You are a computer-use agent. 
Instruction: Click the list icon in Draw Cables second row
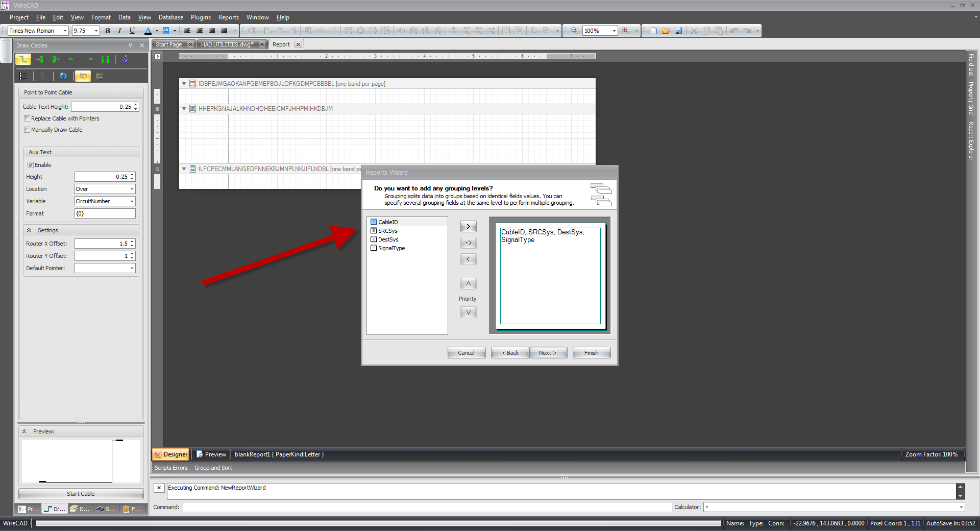tap(23, 76)
